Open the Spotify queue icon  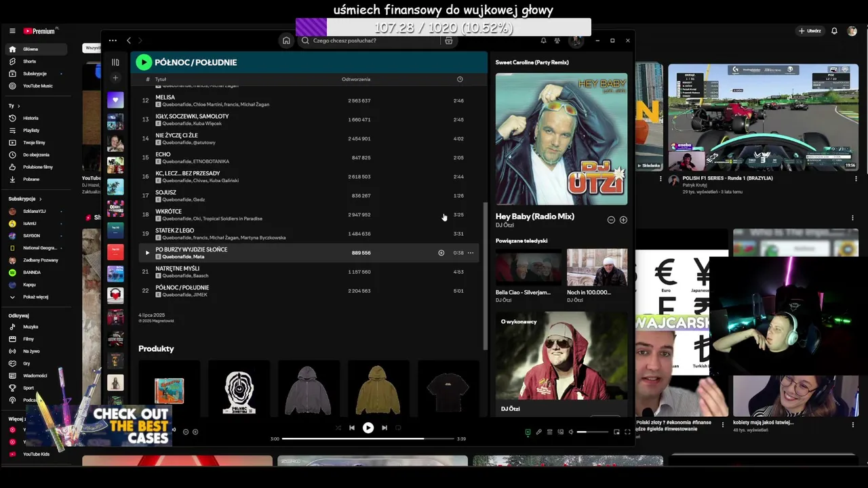[x=549, y=432]
